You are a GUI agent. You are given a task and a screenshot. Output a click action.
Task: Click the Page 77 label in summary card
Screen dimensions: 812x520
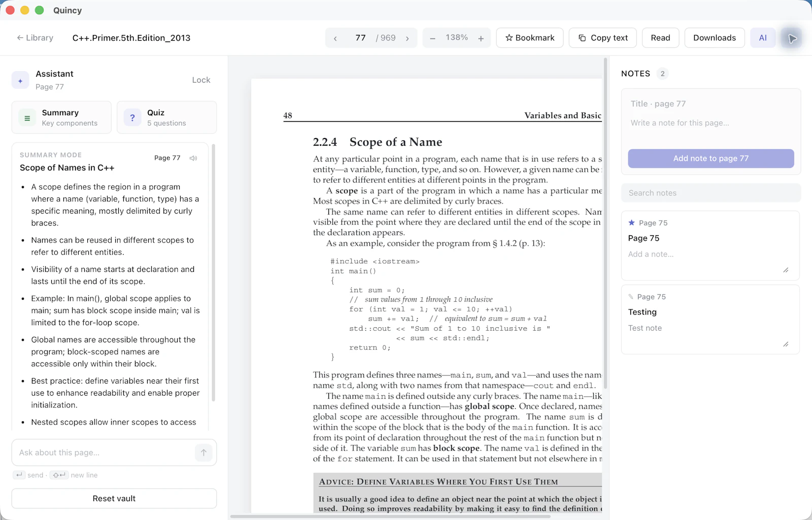(167, 158)
